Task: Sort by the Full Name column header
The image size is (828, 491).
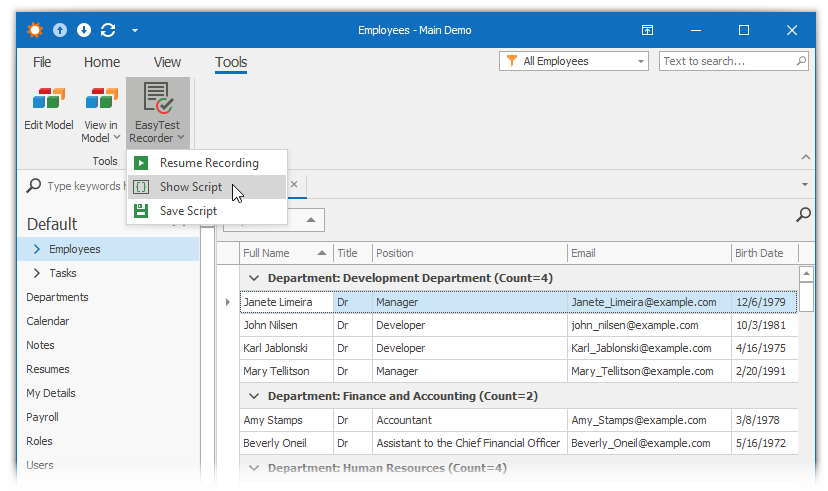Action: [267, 253]
